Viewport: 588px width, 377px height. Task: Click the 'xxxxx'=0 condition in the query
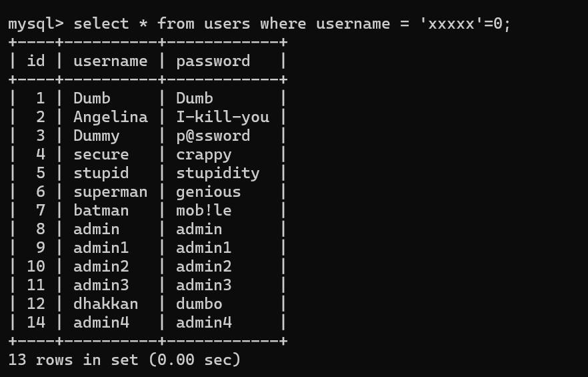[465, 23]
